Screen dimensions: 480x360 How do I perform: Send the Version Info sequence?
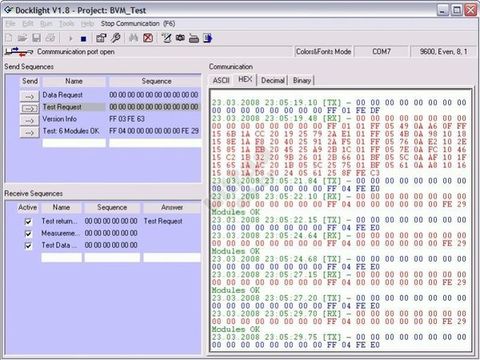coord(29,120)
